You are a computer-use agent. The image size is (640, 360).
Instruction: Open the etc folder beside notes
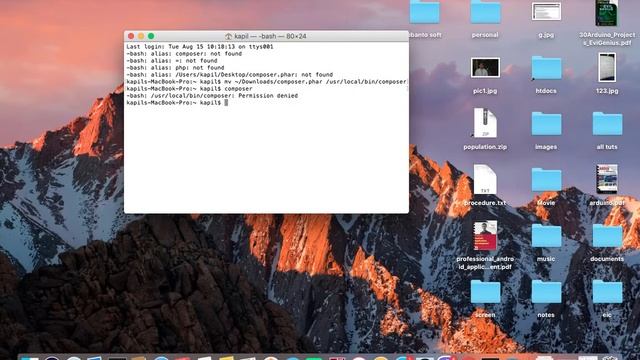tap(607, 291)
